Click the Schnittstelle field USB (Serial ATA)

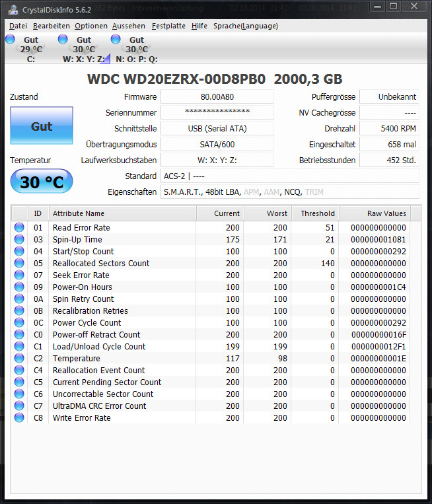[x=217, y=129]
